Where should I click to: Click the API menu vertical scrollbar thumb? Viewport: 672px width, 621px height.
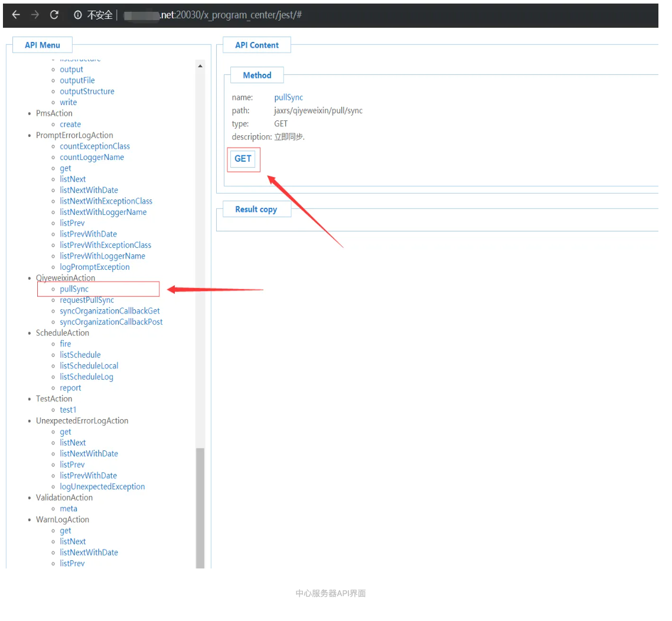(x=200, y=508)
